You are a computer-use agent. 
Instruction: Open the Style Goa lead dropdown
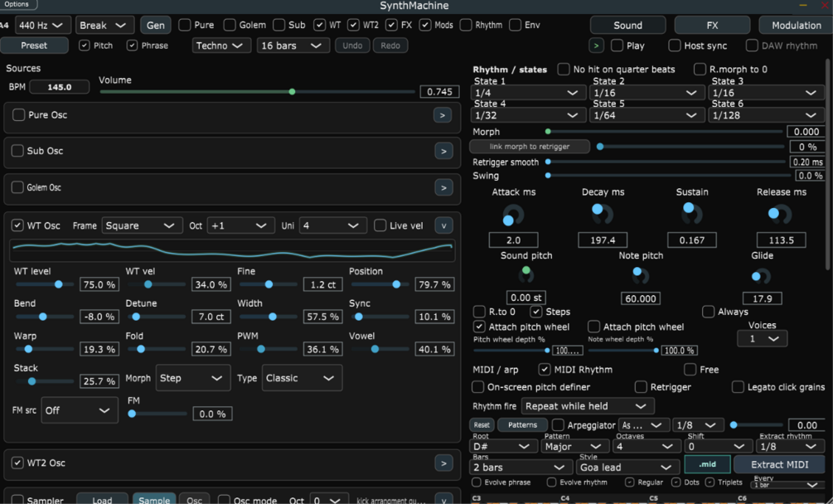628,468
